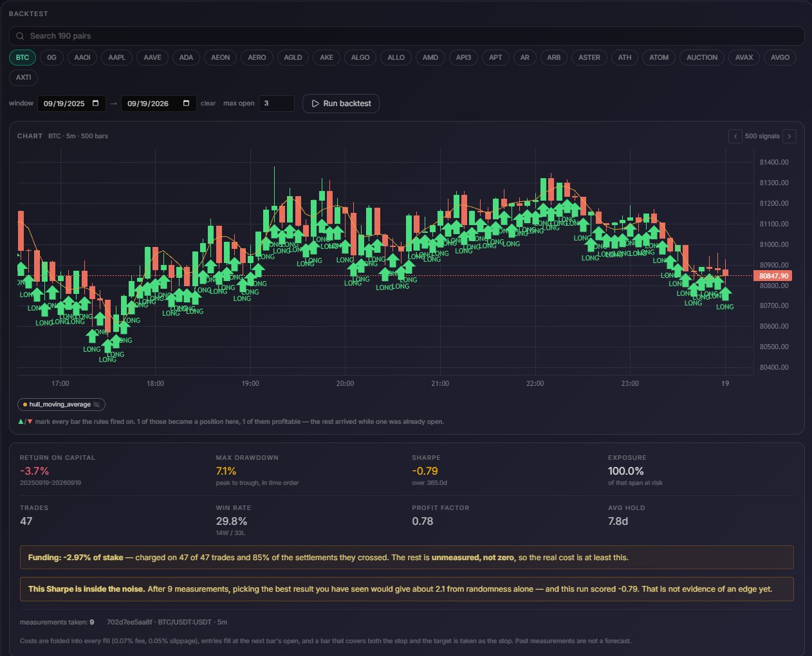Viewport: 812px width, 656px height.
Task: Choose the ALLO pair chip
Action: coord(396,57)
